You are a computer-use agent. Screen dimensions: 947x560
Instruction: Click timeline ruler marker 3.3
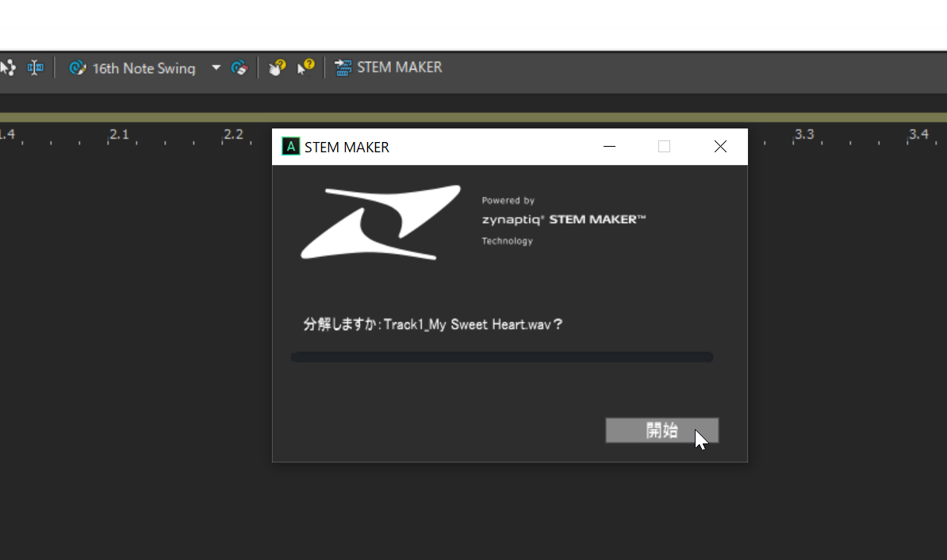(804, 134)
